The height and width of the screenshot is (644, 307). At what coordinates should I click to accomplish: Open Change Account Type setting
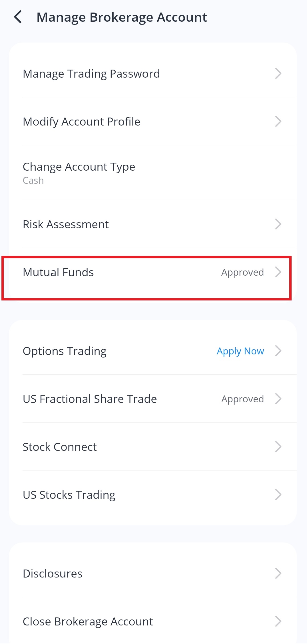79,167
